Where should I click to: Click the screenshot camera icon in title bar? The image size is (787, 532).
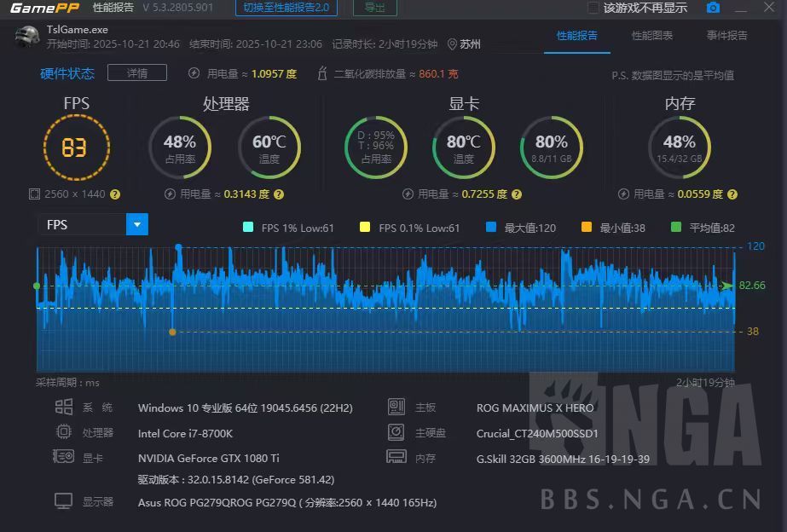tap(714, 8)
